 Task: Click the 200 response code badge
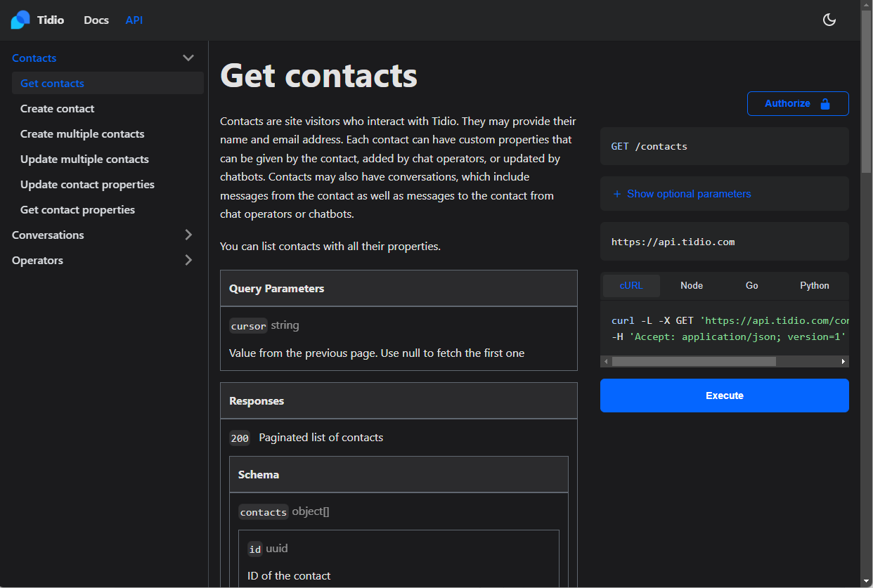(x=240, y=438)
